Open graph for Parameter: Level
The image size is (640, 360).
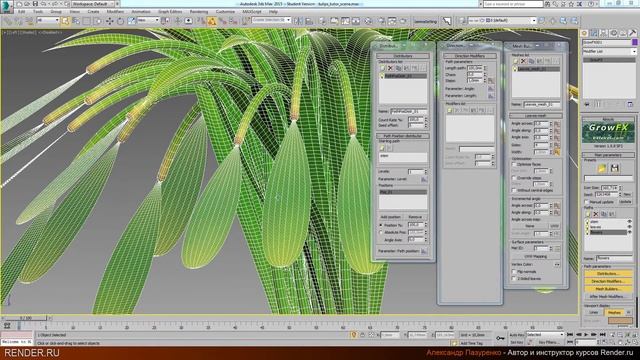click(x=424, y=179)
